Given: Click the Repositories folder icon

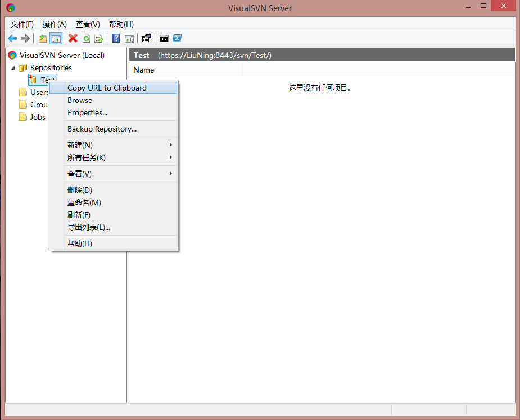Looking at the screenshot, I should click(23, 67).
